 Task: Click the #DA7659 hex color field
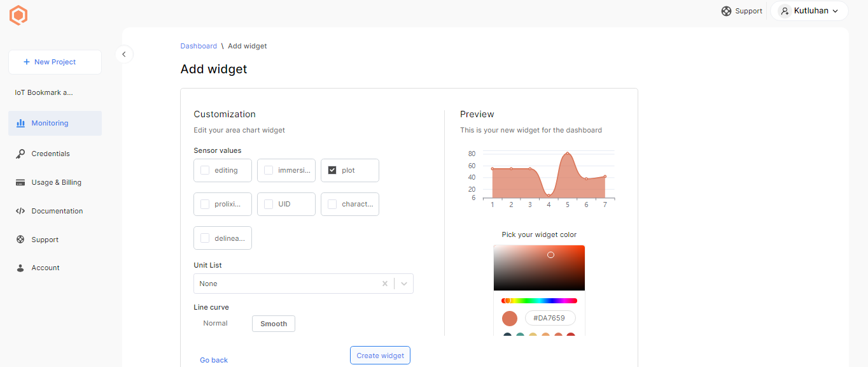(x=550, y=317)
